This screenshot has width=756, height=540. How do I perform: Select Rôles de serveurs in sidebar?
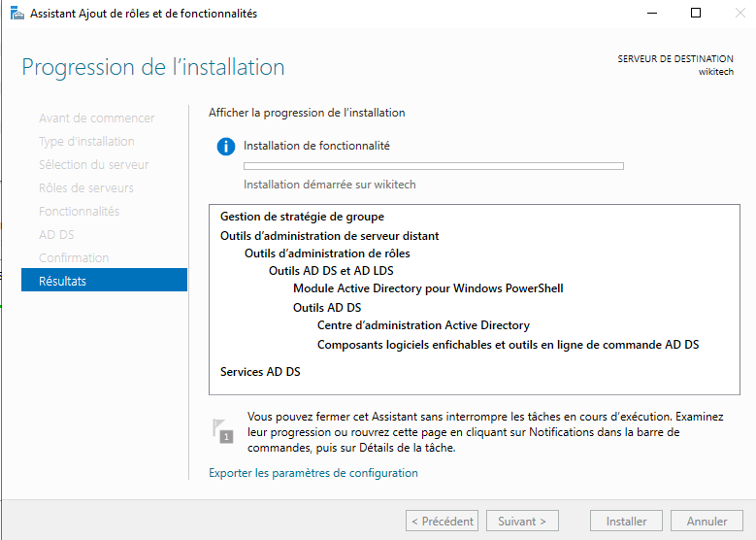(x=86, y=187)
